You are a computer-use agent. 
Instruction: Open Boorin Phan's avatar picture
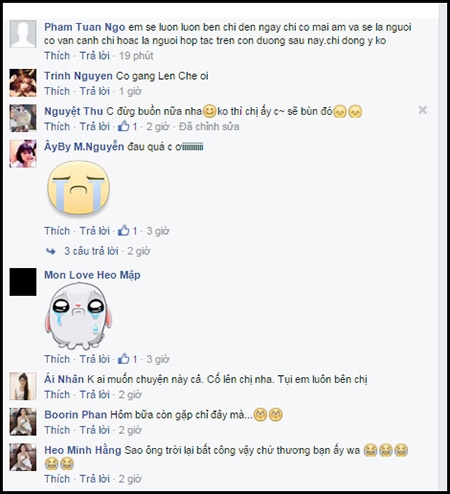(23, 422)
